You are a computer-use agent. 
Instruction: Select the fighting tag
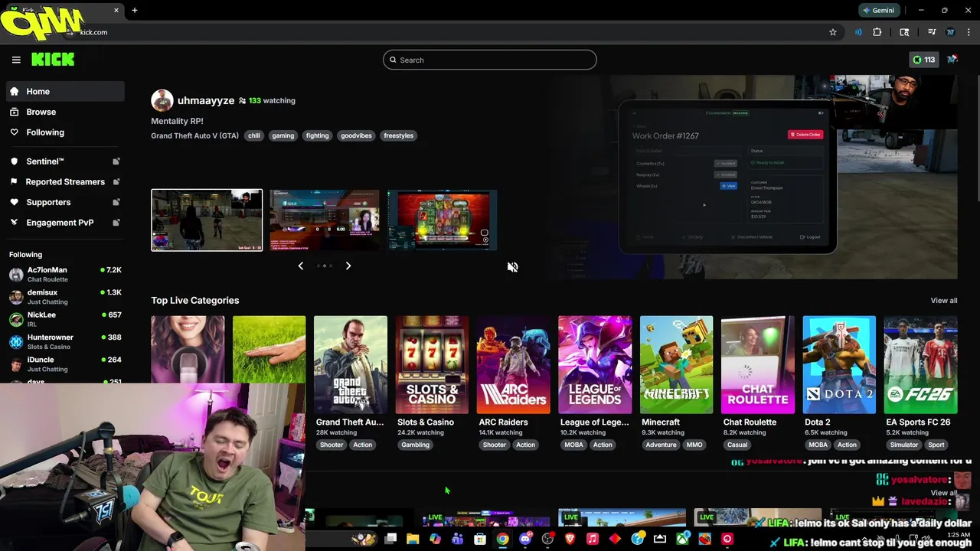[x=317, y=135]
